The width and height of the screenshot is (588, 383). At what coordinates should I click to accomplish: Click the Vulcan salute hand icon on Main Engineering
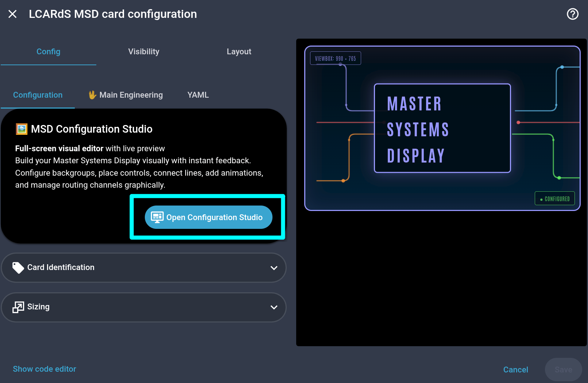[92, 95]
